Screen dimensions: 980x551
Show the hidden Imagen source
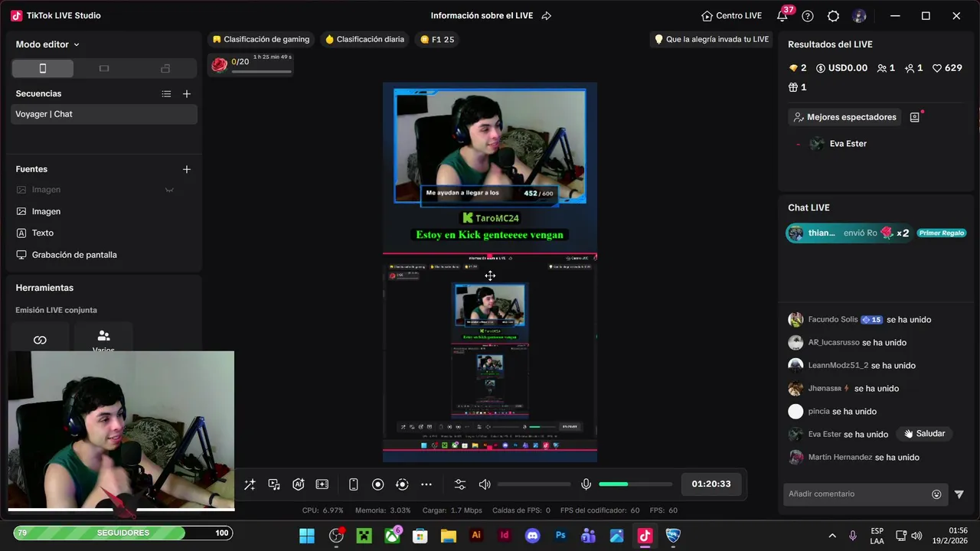click(169, 190)
